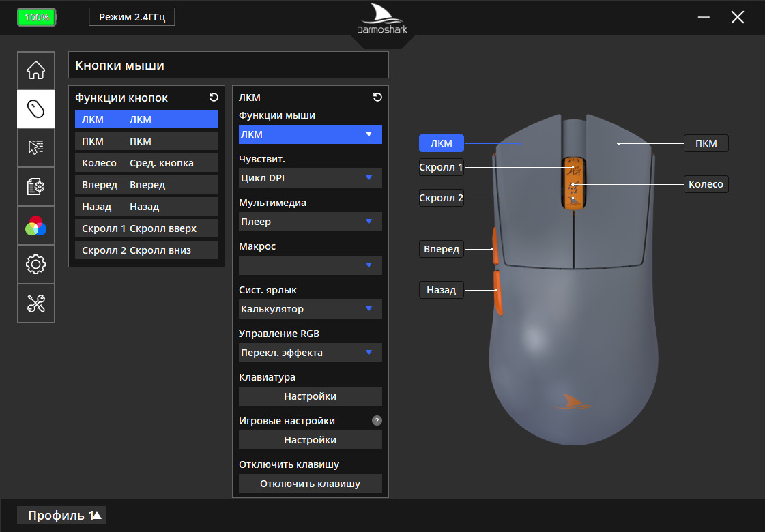Reset all button functions via reset icon
The height and width of the screenshot is (532, 765).
click(214, 98)
